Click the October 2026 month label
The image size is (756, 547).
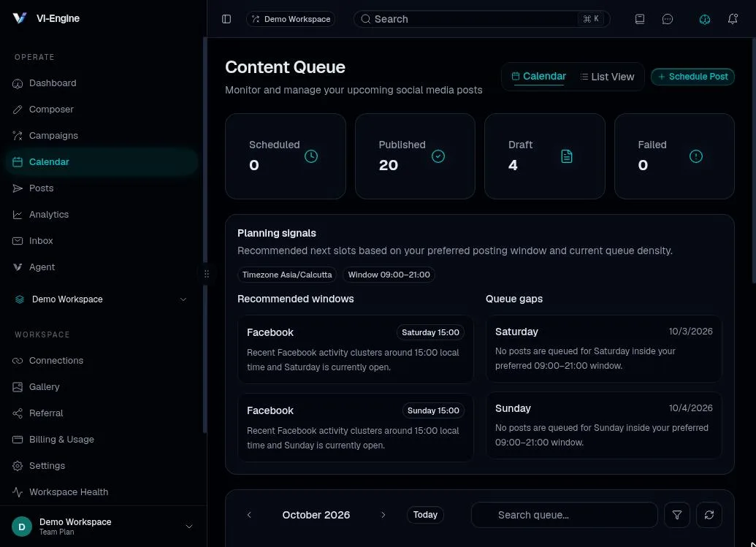(316, 515)
